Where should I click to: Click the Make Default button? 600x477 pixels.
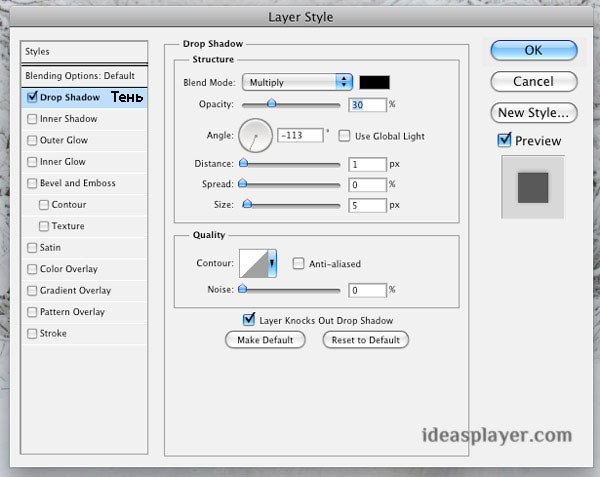(x=265, y=340)
